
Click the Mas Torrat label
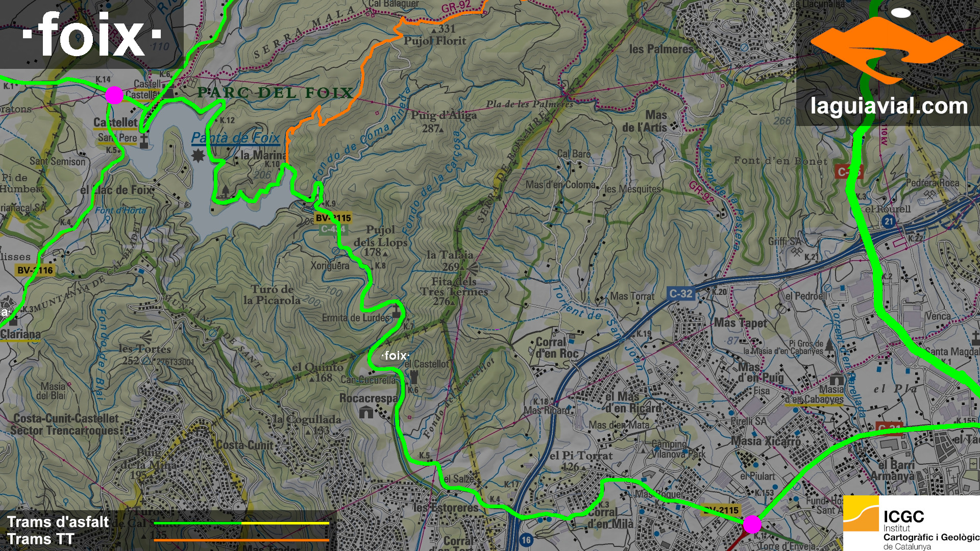[x=632, y=296]
